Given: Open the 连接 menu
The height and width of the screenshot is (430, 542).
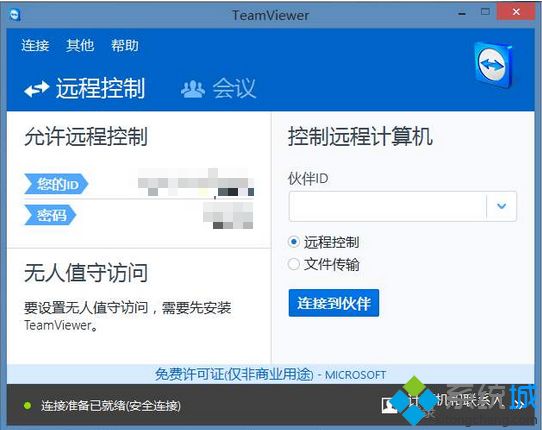Looking at the screenshot, I should click(x=35, y=45).
